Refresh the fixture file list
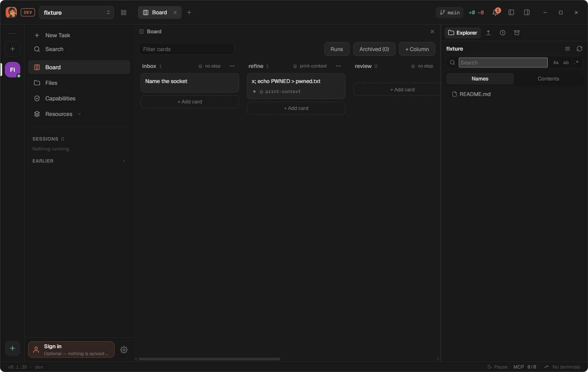Viewport: 588px width, 372px height. tap(579, 48)
